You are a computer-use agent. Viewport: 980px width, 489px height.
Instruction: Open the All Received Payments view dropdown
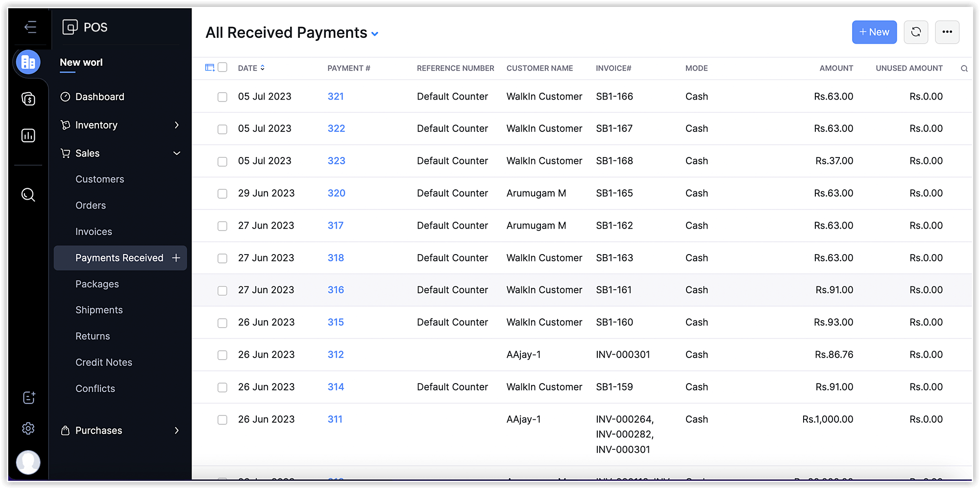[375, 34]
